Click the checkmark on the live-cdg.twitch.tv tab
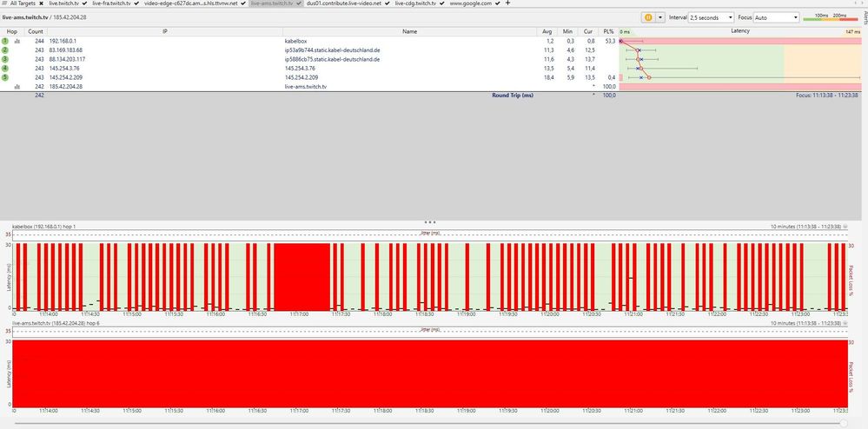This screenshot has width=868, height=429. click(x=441, y=3)
